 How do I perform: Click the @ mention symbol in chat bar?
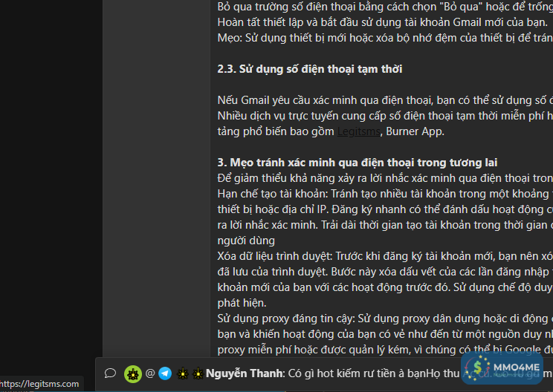point(150,373)
